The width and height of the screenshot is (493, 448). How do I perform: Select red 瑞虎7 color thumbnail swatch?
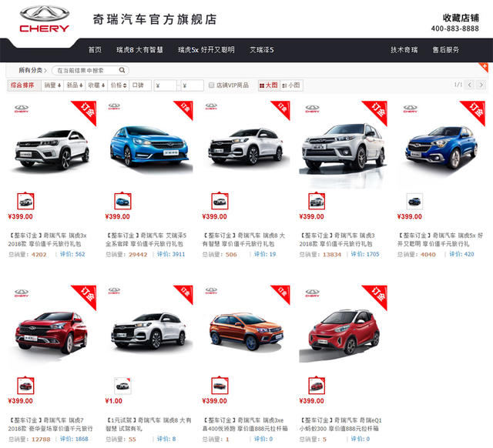click(25, 386)
